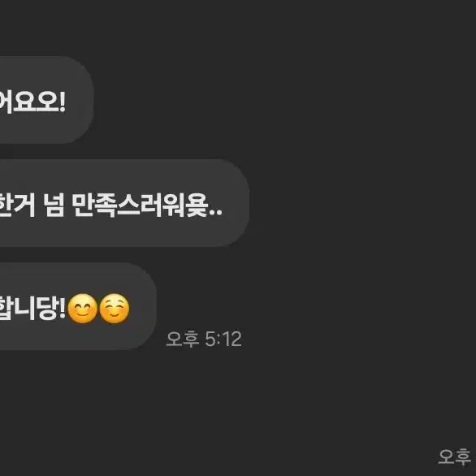Click the 5:12 digits of the timestamp

(x=223, y=339)
